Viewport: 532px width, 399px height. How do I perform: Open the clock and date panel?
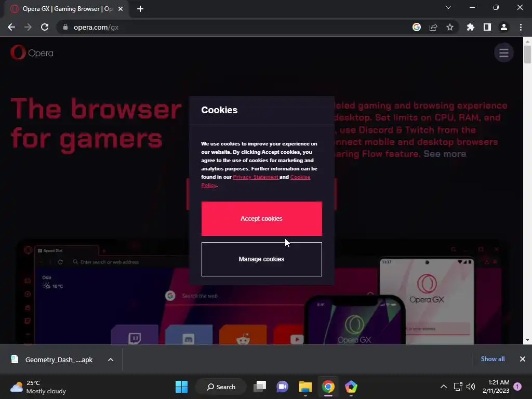coord(496,387)
